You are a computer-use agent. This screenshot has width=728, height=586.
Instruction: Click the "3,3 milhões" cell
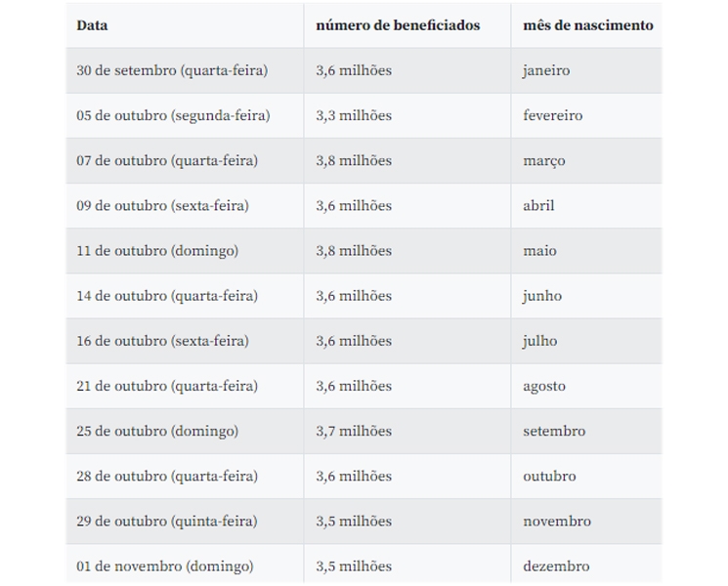click(407, 115)
